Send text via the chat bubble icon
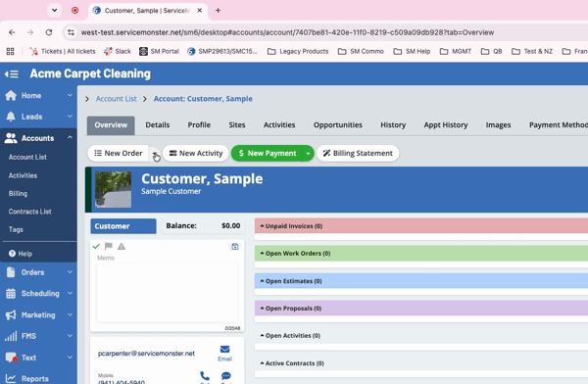Viewport: 588px width, 384px height. (226, 375)
